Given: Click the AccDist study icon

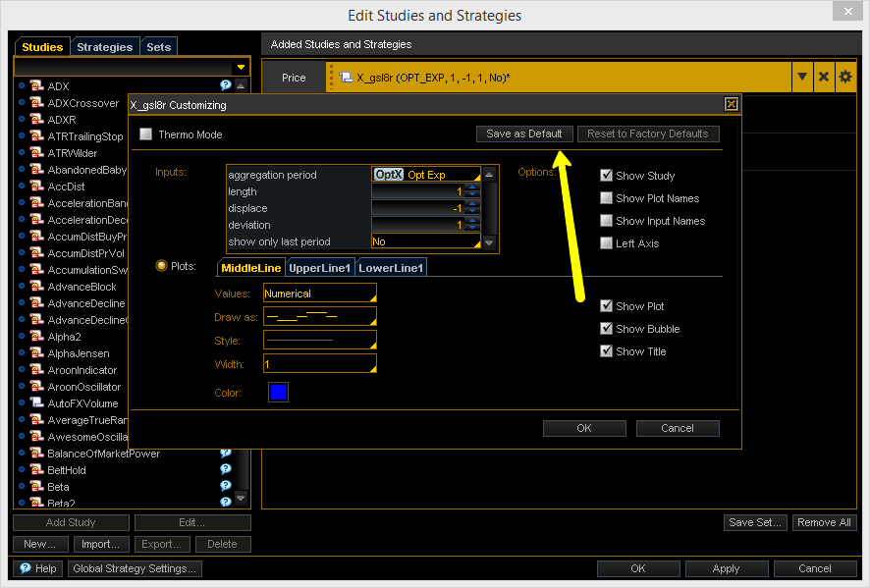Looking at the screenshot, I should (36, 187).
